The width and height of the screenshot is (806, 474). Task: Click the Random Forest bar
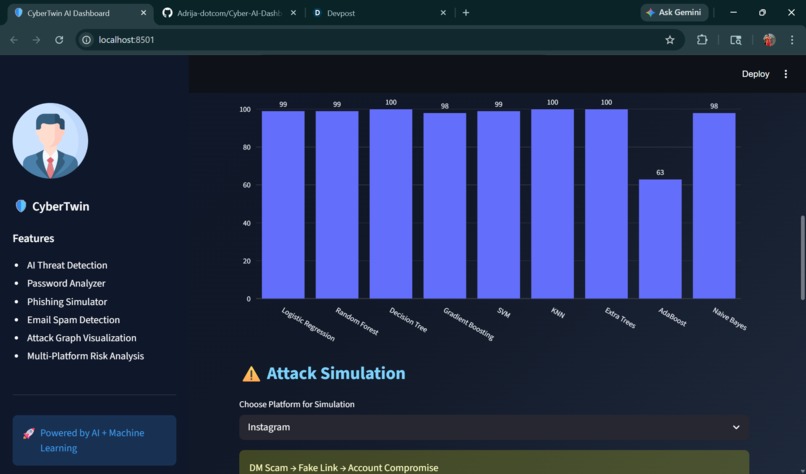(x=337, y=205)
